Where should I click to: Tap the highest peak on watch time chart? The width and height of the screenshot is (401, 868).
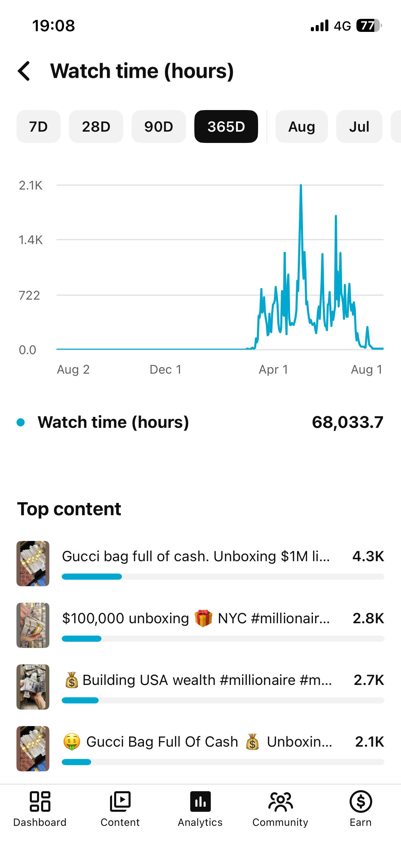(301, 185)
